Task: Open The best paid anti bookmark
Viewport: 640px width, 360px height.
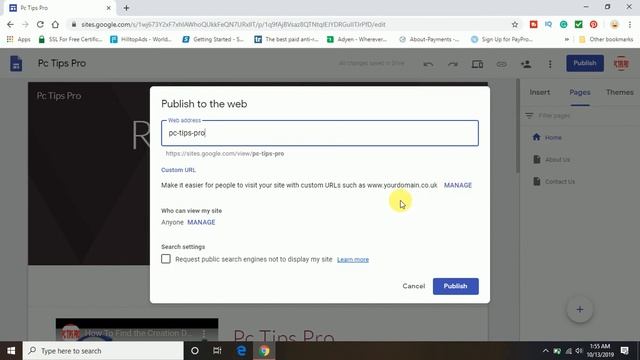Action: click(286, 39)
